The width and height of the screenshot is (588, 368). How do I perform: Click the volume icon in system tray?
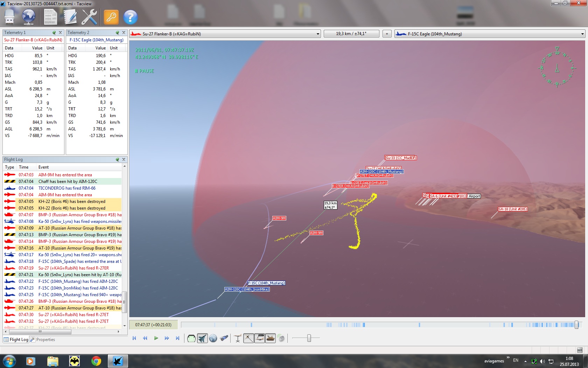pos(542,361)
